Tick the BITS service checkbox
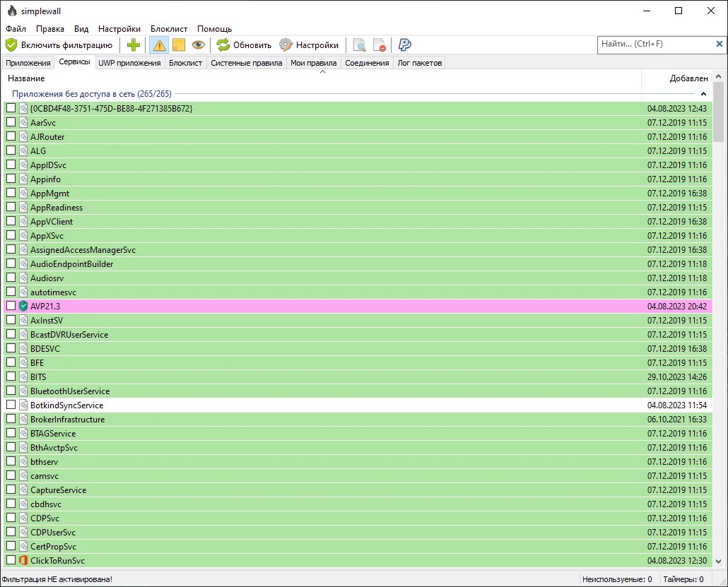The height and width of the screenshot is (587, 728). coord(11,376)
